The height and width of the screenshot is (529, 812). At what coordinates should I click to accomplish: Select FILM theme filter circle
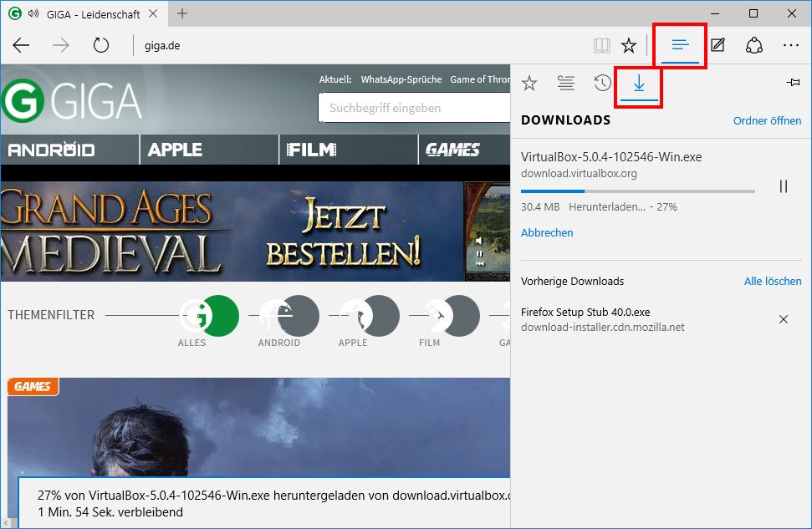(x=450, y=316)
